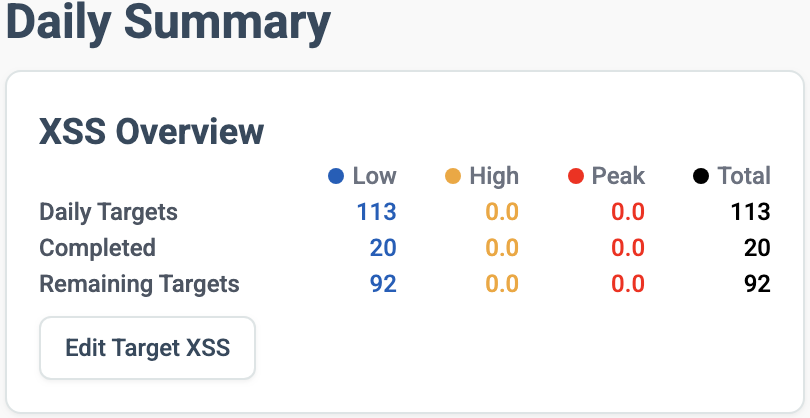Click the orange High legend dot
Image resolution: width=810 pixels, height=418 pixels.
pos(453,177)
